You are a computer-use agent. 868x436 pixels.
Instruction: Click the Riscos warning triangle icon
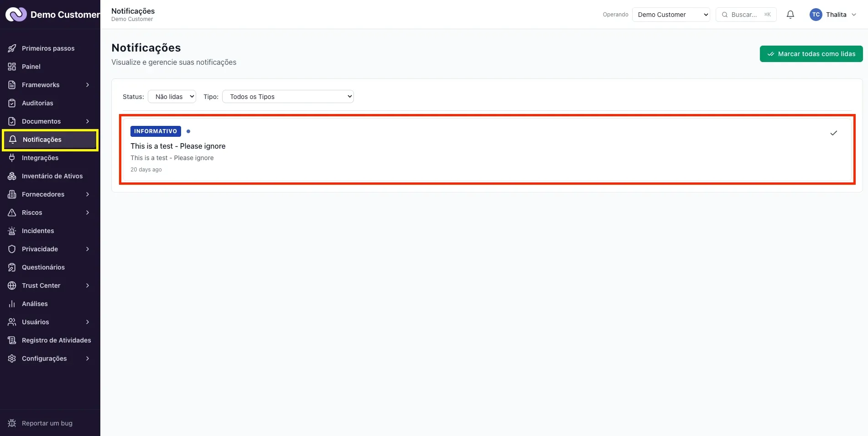12,213
